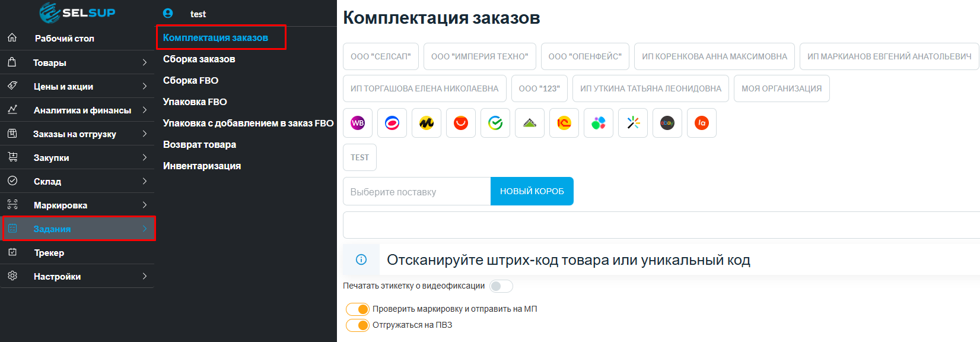Open Сборка заказов submenu item
Screen dimensions: 980x342
pyautogui.click(x=199, y=59)
